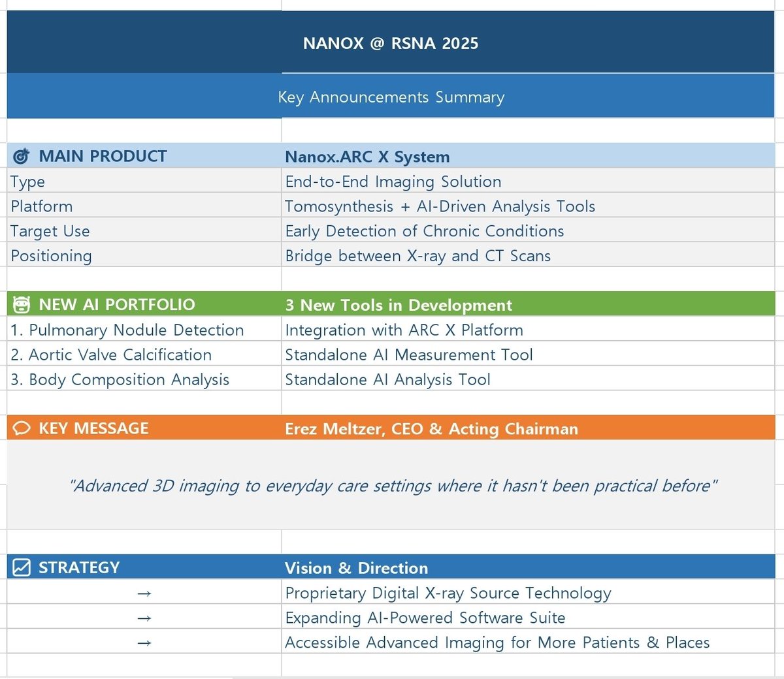
Task: Select 'Accessible Advanced Imaging for More Patients' cell
Action: pos(528,642)
